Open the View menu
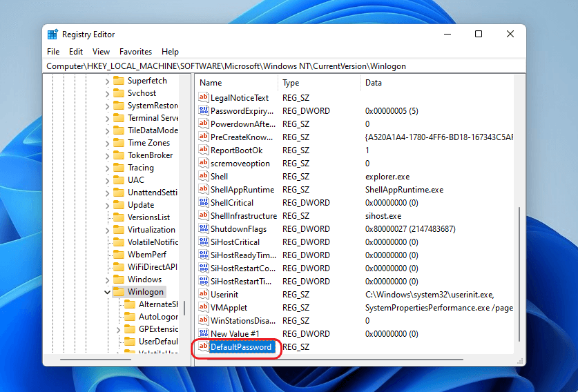578x392 pixels. (x=101, y=52)
